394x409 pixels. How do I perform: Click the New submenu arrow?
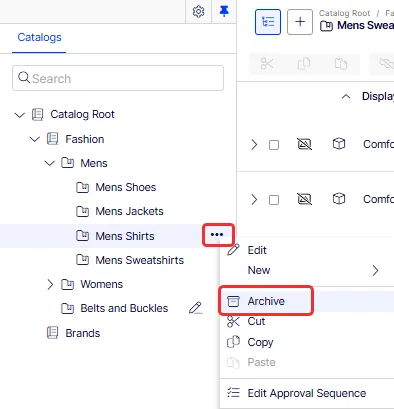point(375,270)
